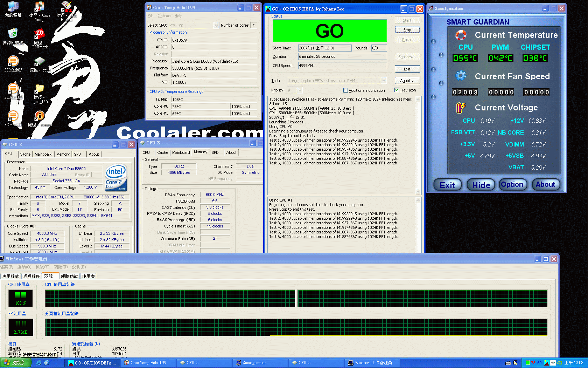Click the 02003 fan speed counter
Viewport: 588px width, 368px height.
pyautogui.click(x=465, y=92)
